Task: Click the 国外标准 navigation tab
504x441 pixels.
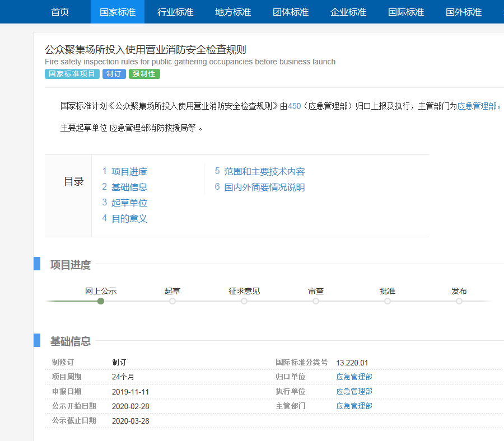Action: click(x=464, y=12)
